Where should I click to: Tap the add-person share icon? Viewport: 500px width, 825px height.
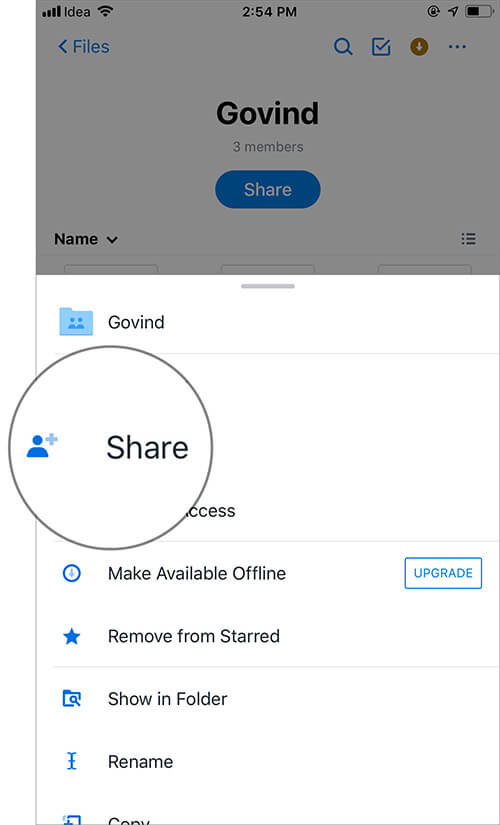coord(42,446)
